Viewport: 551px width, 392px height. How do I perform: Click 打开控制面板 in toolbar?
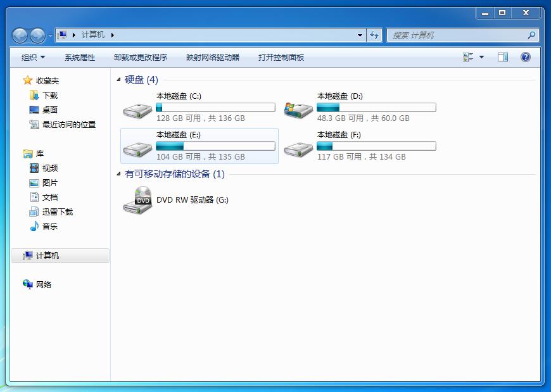(x=281, y=57)
